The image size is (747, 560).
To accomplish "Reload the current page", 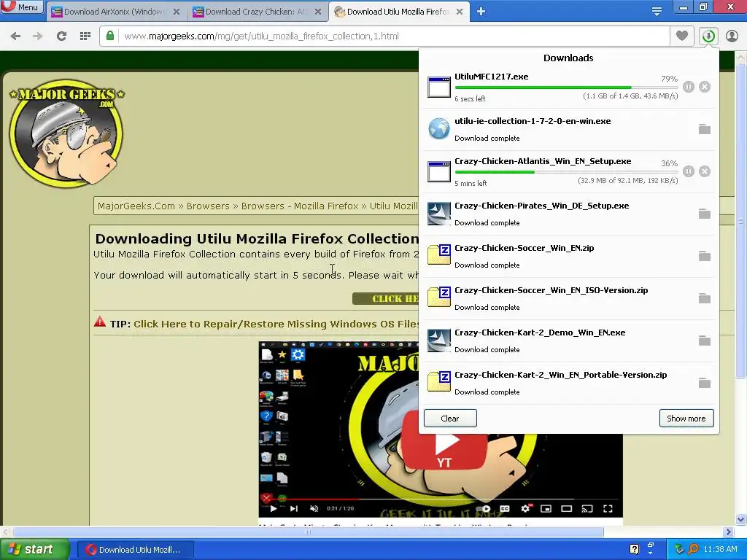I will (x=61, y=36).
